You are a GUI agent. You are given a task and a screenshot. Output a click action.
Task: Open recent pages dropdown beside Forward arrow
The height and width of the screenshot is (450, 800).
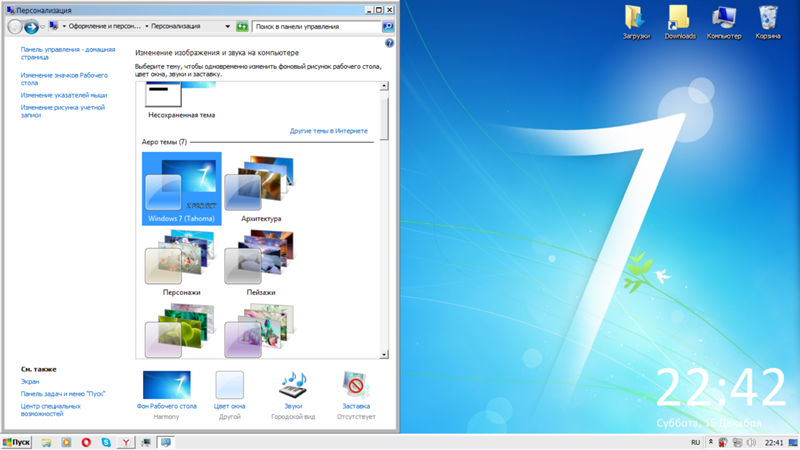click(x=43, y=27)
